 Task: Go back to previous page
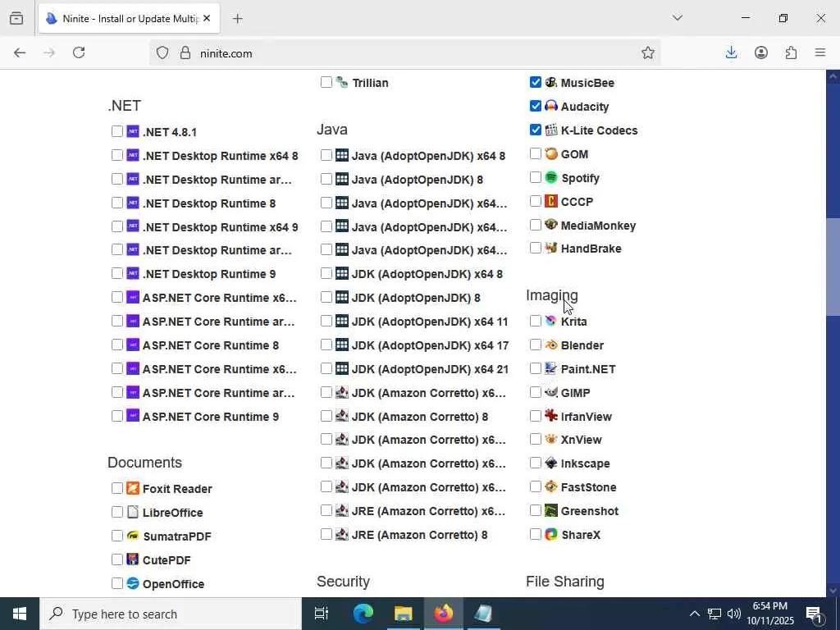tap(20, 52)
